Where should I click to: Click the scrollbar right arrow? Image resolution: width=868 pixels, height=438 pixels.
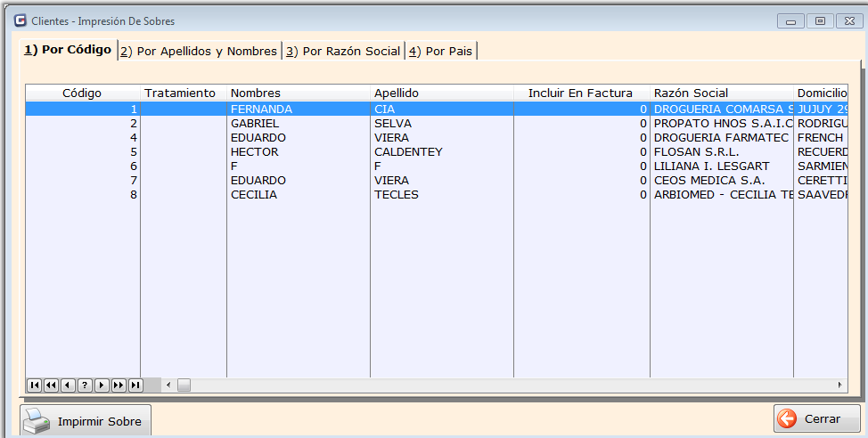[x=839, y=385]
